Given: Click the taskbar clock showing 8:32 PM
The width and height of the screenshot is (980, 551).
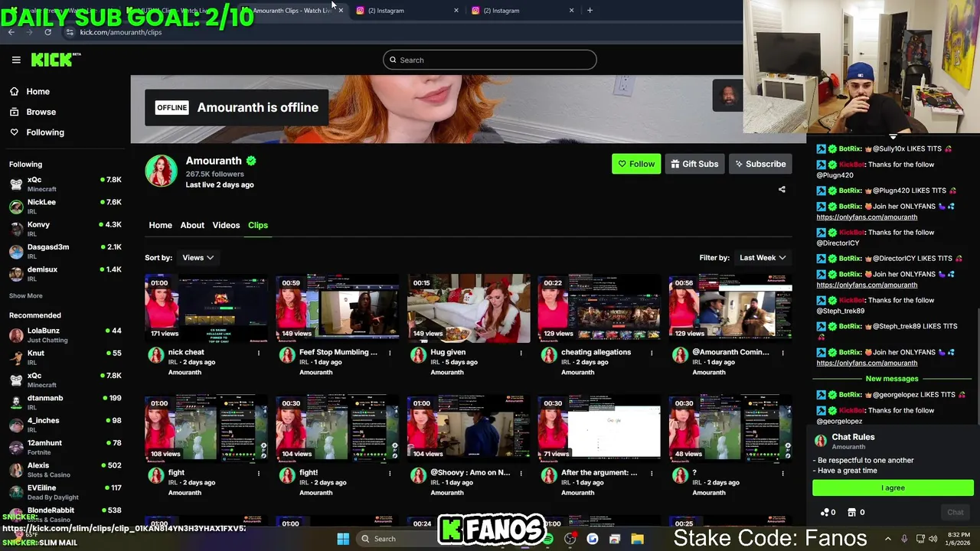Looking at the screenshot, I should [959, 539].
